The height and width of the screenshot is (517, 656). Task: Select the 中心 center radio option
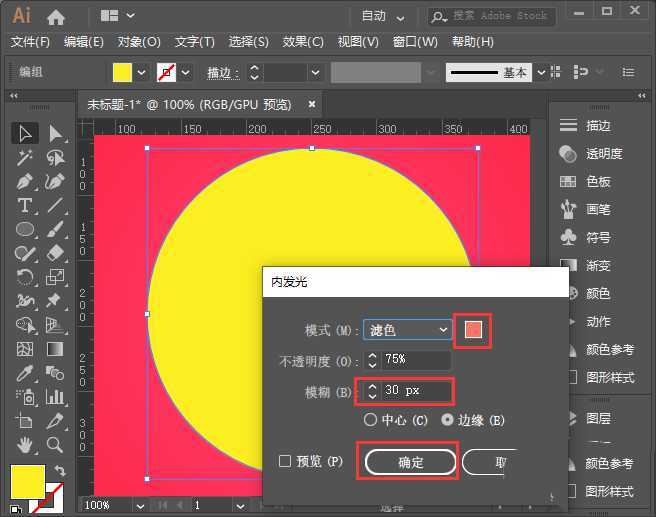(371, 420)
